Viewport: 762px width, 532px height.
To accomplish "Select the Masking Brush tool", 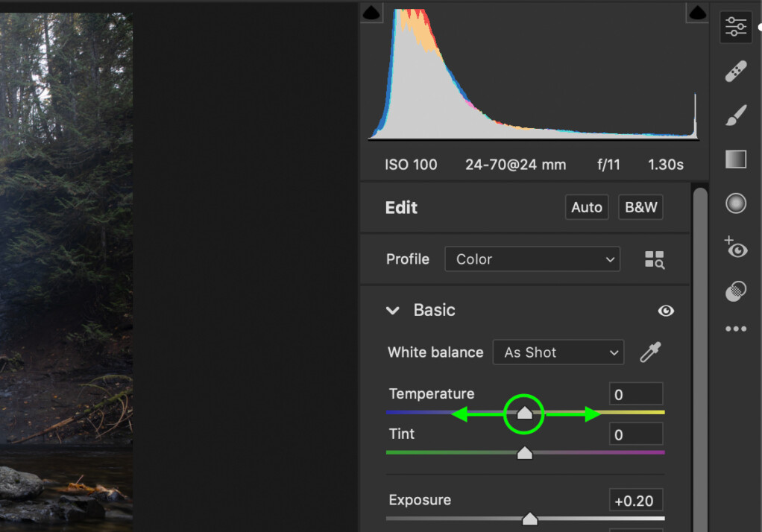I will [735, 115].
